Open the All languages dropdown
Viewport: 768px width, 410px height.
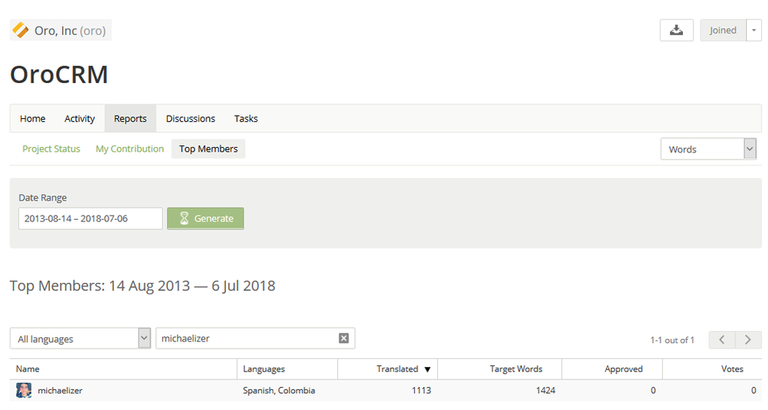pos(80,339)
